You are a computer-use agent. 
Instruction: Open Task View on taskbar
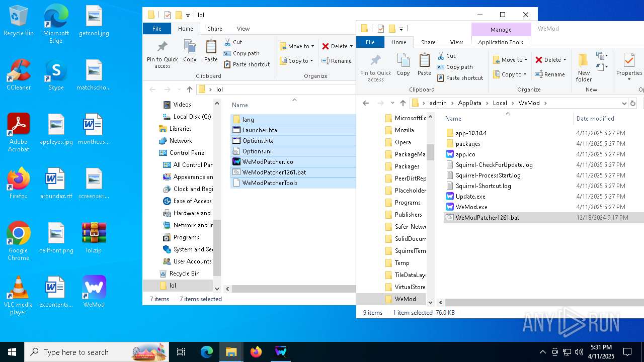tap(181, 352)
